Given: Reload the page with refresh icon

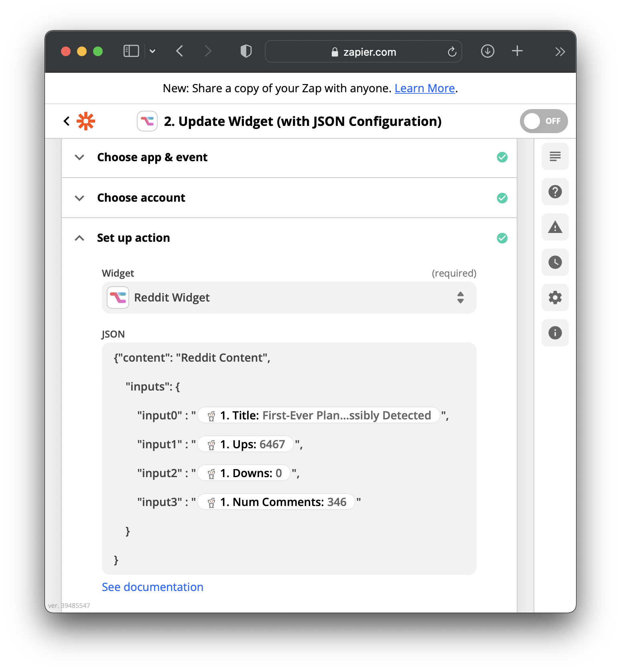Looking at the screenshot, I should tap(452, 52).
